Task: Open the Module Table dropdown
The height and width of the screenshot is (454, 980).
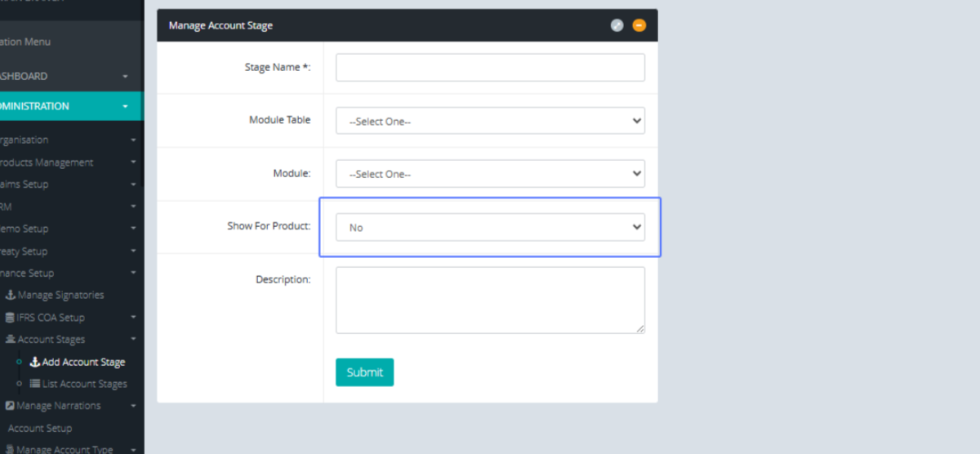Action: 490,121
